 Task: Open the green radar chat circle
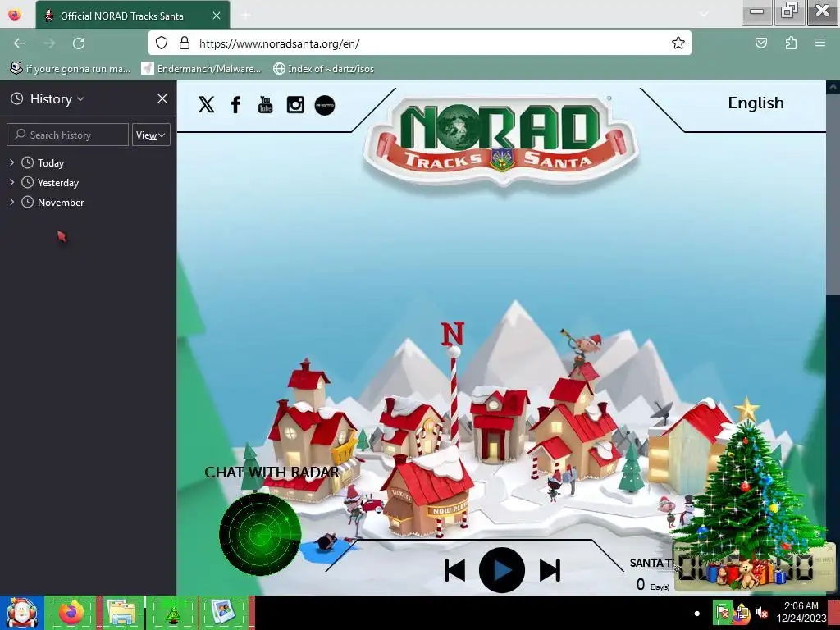[x=260, y=534]
